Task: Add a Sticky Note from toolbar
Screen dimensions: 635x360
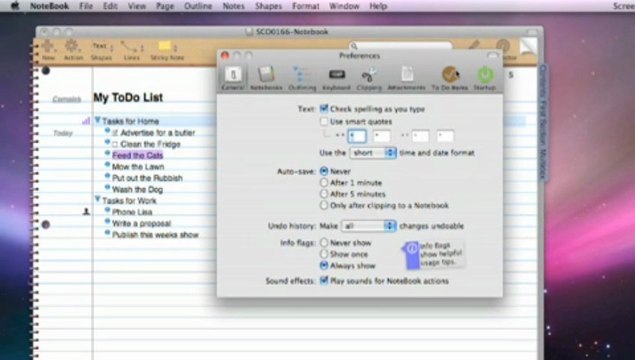Action: [x=167, y=50]
